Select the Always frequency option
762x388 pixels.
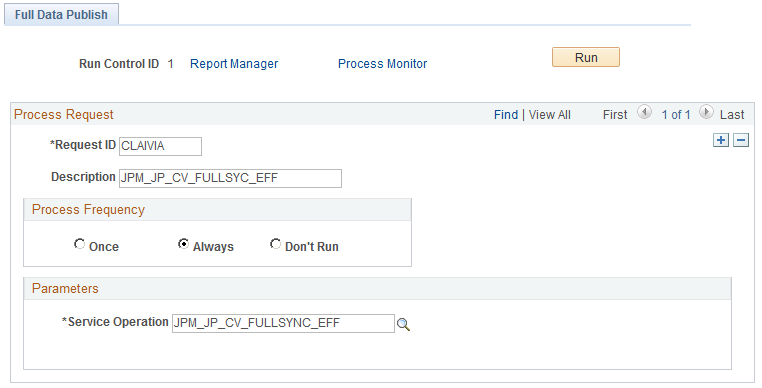[x=183, y=244]
